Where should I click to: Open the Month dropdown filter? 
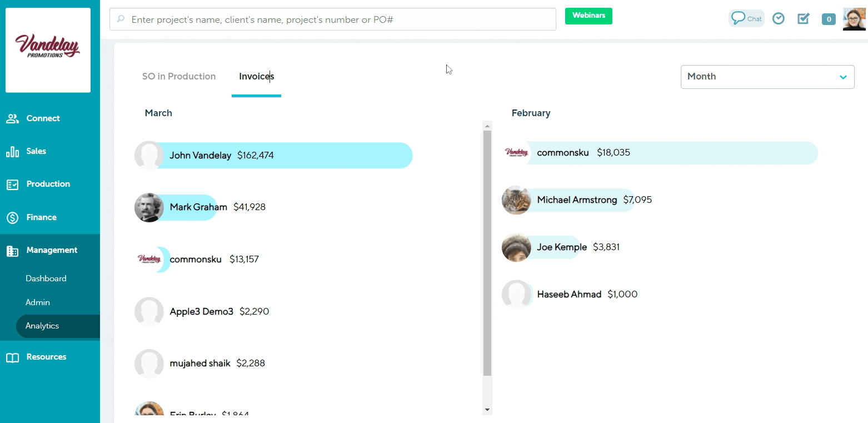click(767, 77)
